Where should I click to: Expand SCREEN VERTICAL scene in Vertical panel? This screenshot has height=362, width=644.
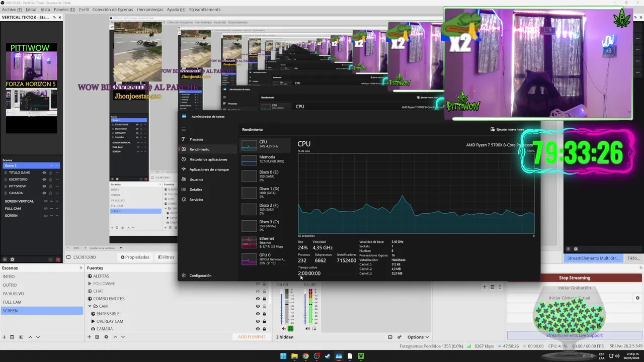click(57, 201)
